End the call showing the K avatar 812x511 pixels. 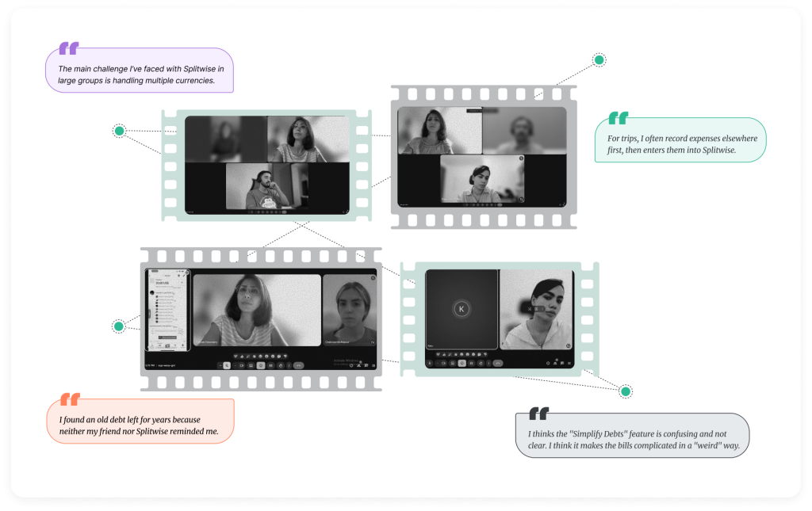498,362
